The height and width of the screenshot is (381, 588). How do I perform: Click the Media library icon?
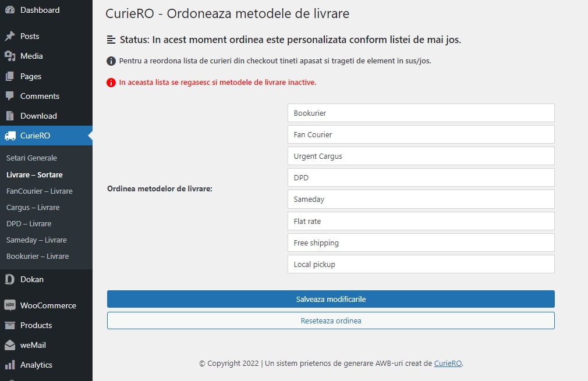click(10, 56)
